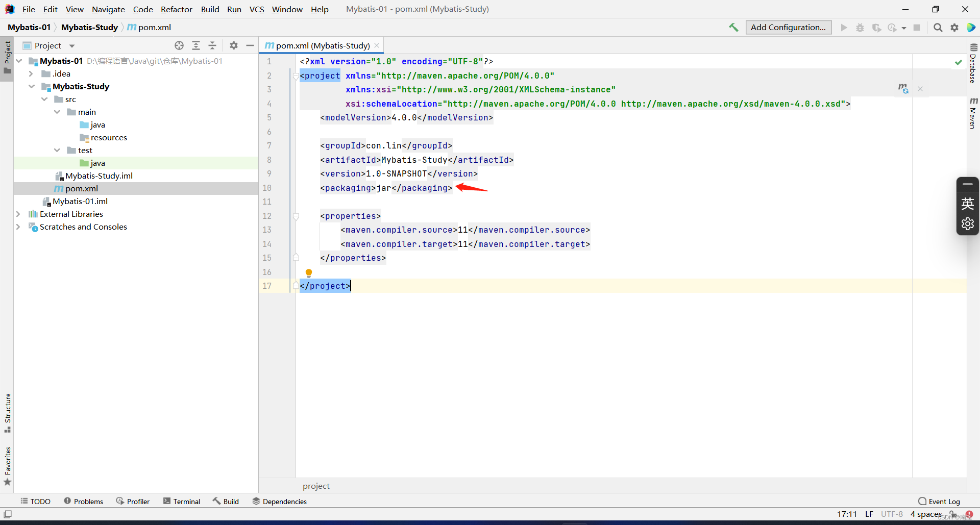Collapse the Mybatis-01 root node
The width and height of the screenshot is (980, 525).
tap(19, 61)
